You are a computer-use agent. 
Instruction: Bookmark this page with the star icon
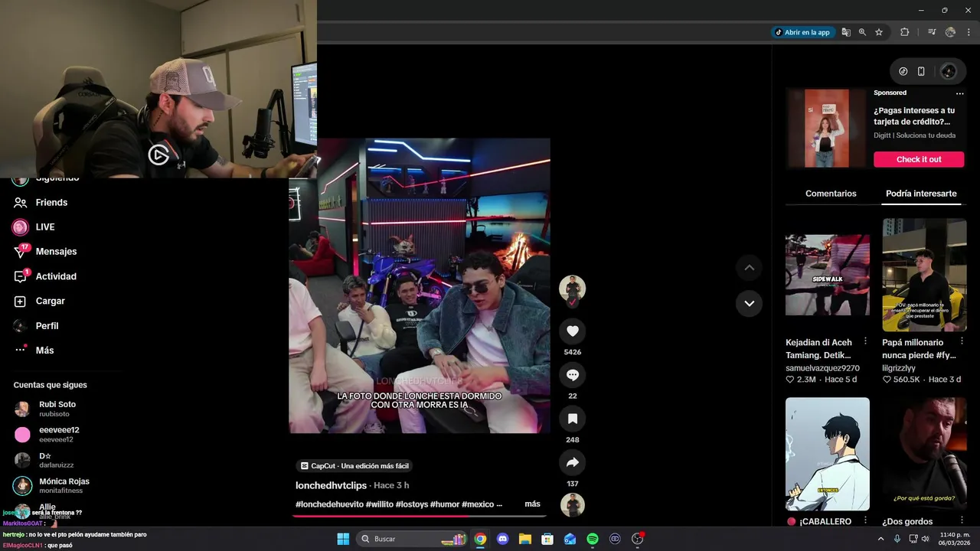click(879, 32)
